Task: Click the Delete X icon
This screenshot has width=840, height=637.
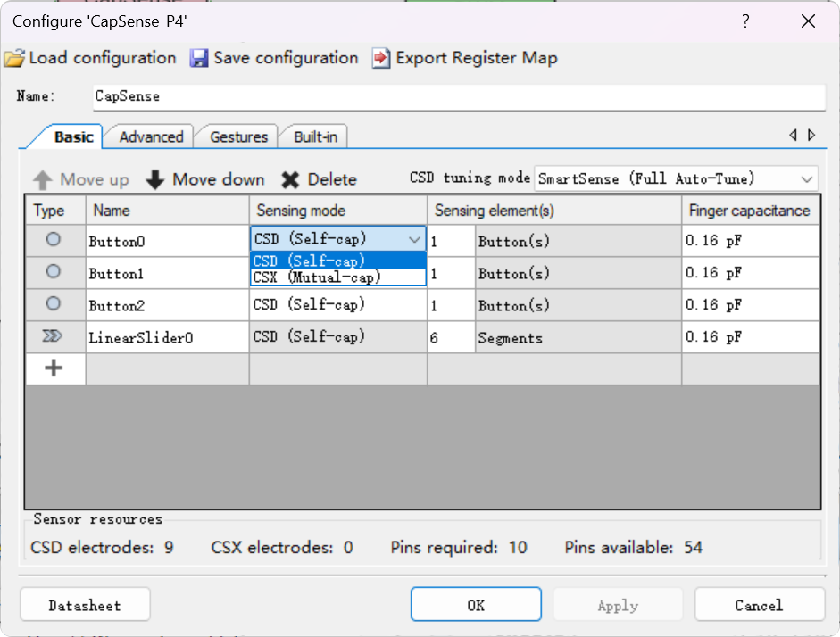Action: (290, 180)
